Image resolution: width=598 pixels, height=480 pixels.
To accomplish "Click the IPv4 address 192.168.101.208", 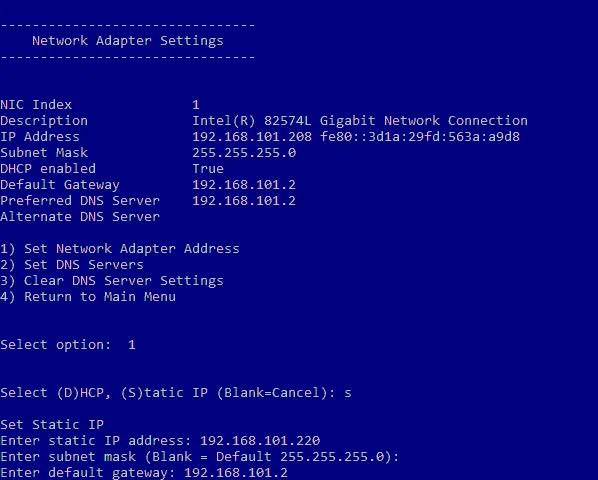I will pyautogui.click(x=252, y=137).
